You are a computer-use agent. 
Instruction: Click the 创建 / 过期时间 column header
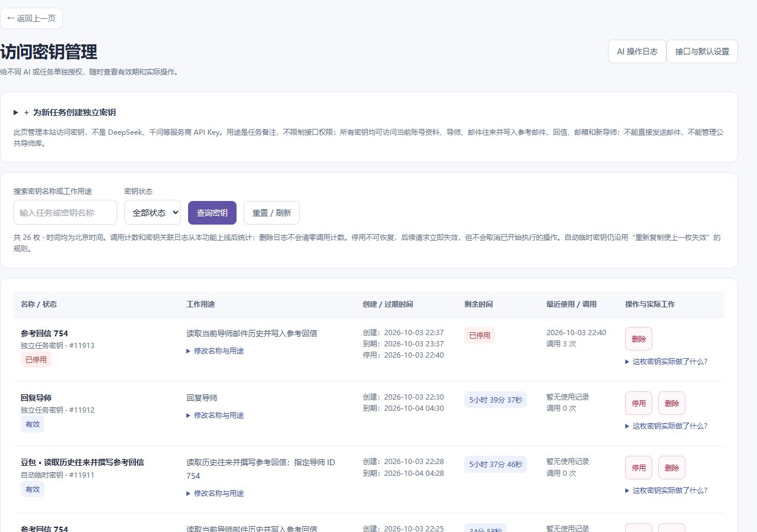(388, 304)
